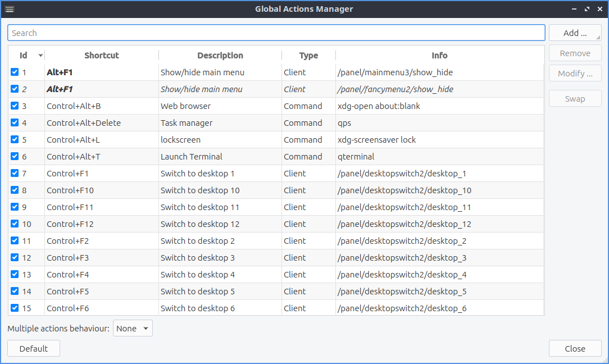Click the keyboard icon in title bar
This screenshot has height=364, width=609.
pyautogui.click(x=10, y=9)
